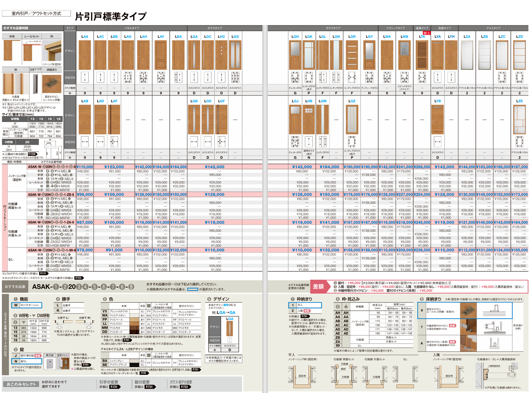Click the ¥78,000 price cell
The height and width of the screenshot is (393, 532).
(85, 250)
